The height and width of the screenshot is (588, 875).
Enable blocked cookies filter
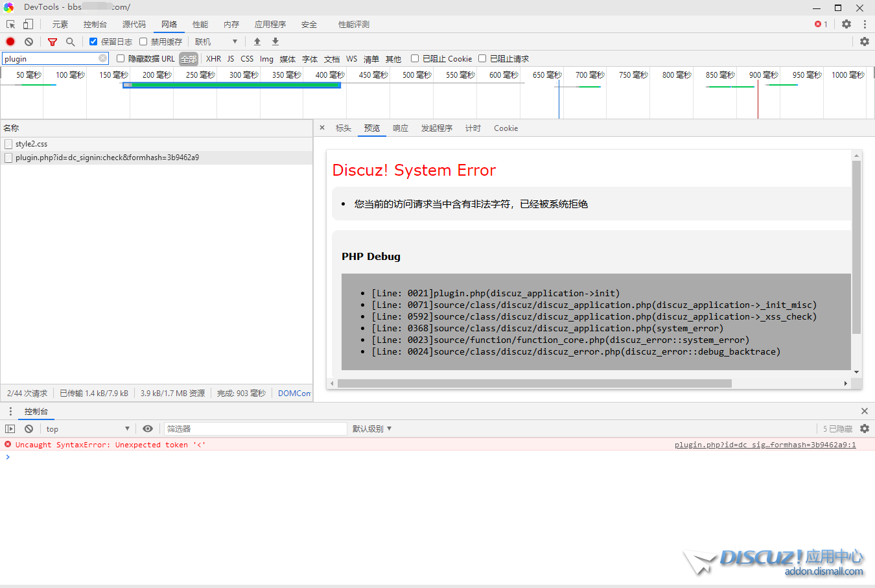(415, 58)
